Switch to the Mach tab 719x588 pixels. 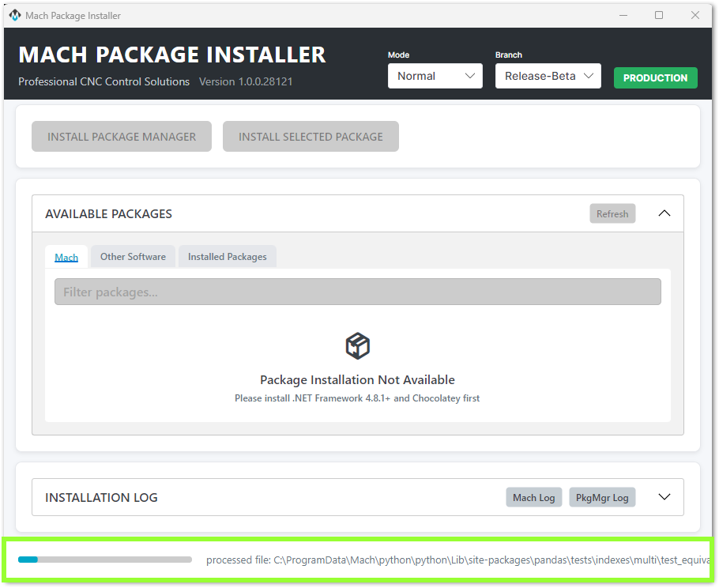point(66,257)
